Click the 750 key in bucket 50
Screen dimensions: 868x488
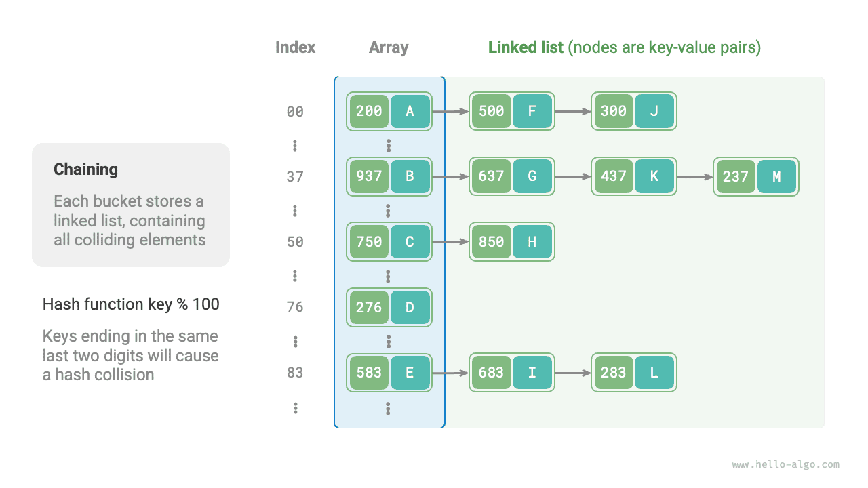tap(369, 241)
